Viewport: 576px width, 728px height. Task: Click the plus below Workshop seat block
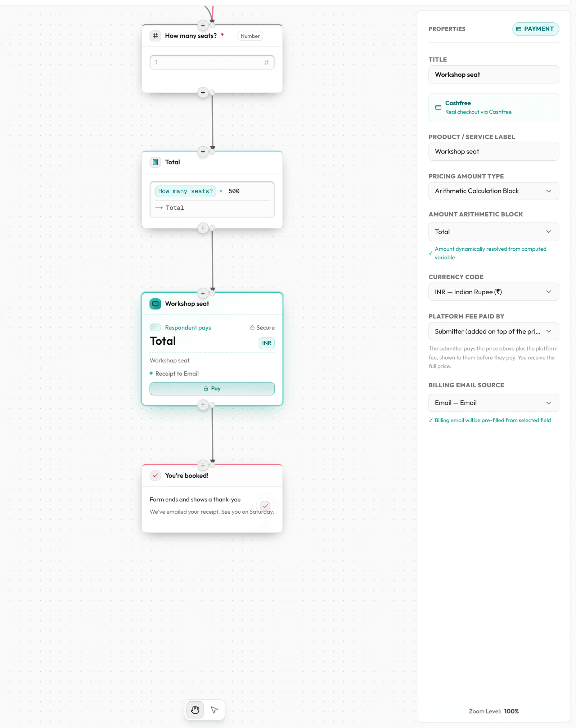(203, 405)
